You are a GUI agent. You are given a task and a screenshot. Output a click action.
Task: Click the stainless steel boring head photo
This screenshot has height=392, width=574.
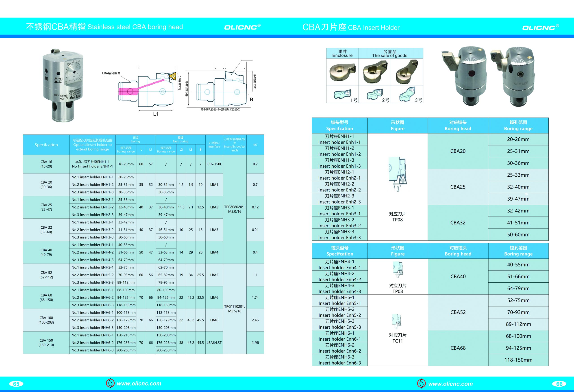tap(63, 85)
